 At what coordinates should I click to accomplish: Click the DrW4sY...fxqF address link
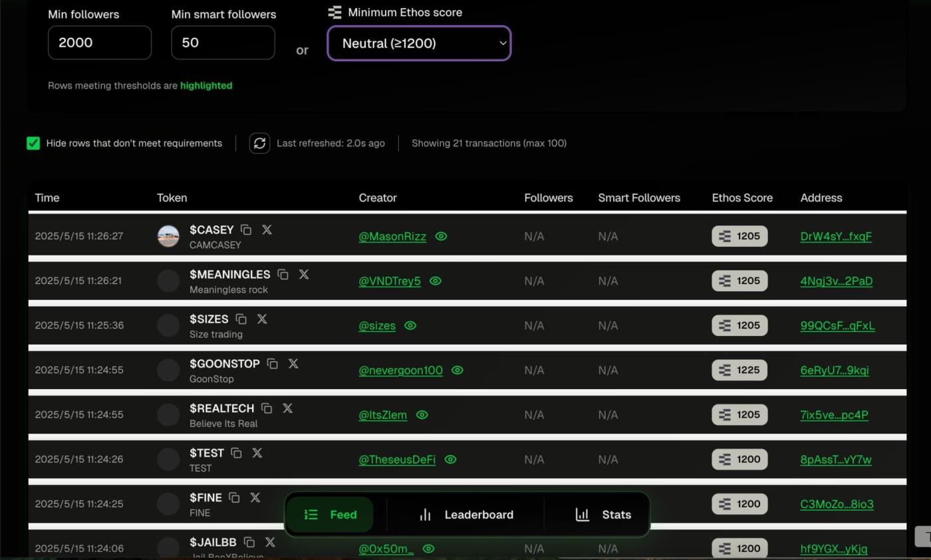(x=835, y=236)
